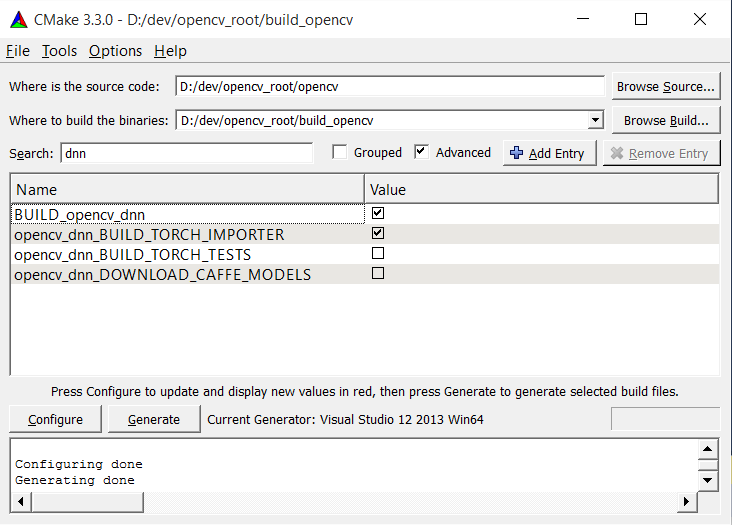Click the Current Generator Visual Studio label
This screenshot has height=525, width=732.
[x=345, y=420]
